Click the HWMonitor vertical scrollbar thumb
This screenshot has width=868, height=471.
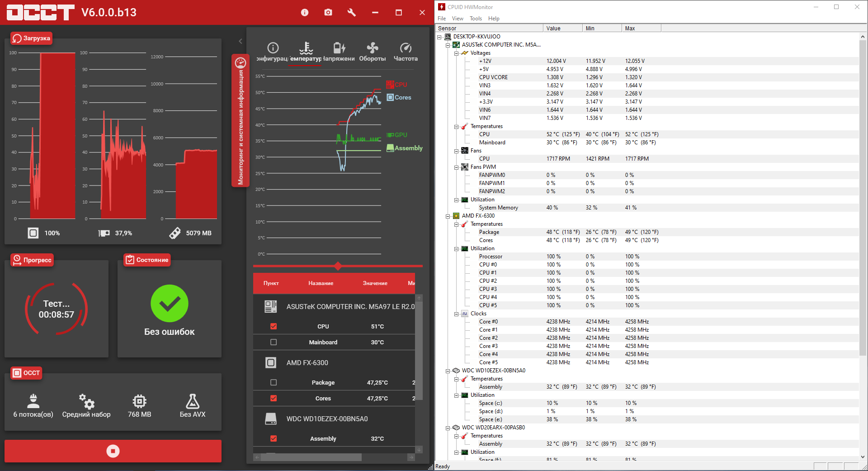click(863, 198)
